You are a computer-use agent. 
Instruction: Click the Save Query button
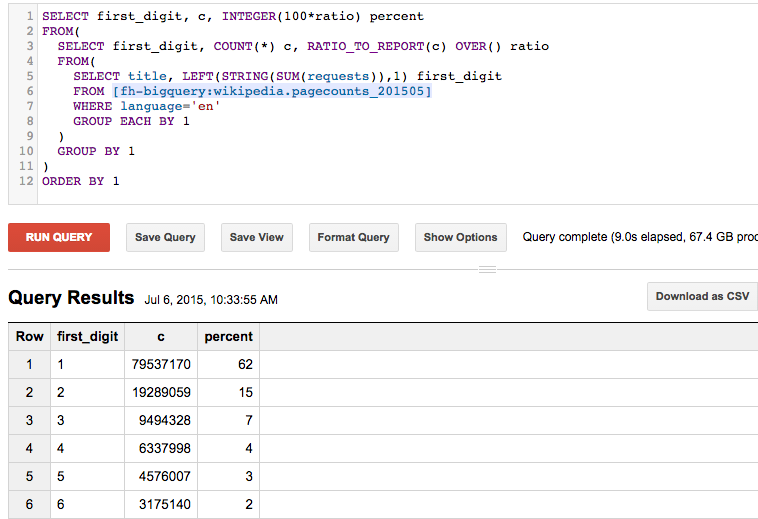165,237
